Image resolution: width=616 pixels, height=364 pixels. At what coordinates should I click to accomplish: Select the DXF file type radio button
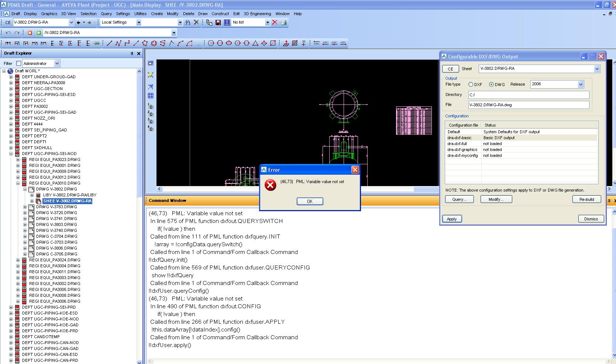click(471, 85)
